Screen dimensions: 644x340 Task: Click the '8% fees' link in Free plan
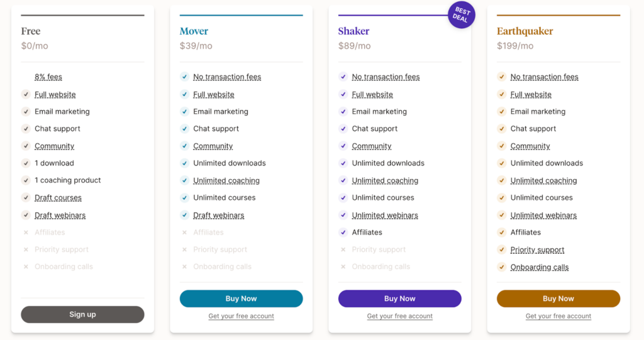pos(48,77)
